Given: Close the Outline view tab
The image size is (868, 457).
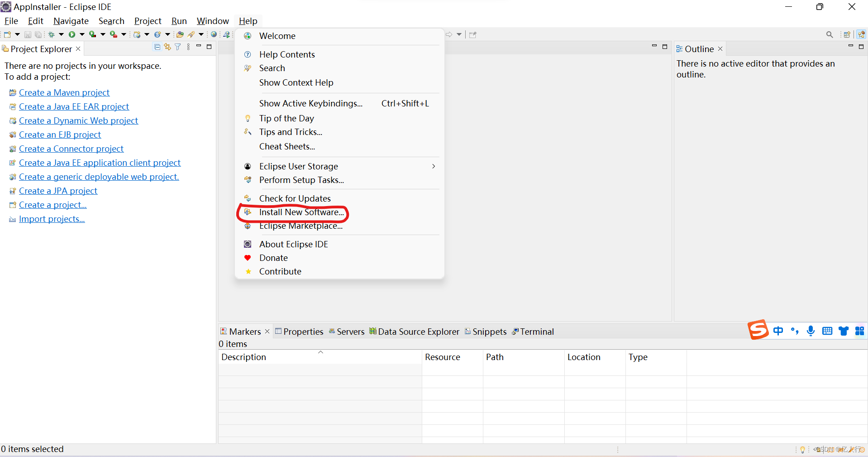Looking at the screenshot, I should coord(720,49).
